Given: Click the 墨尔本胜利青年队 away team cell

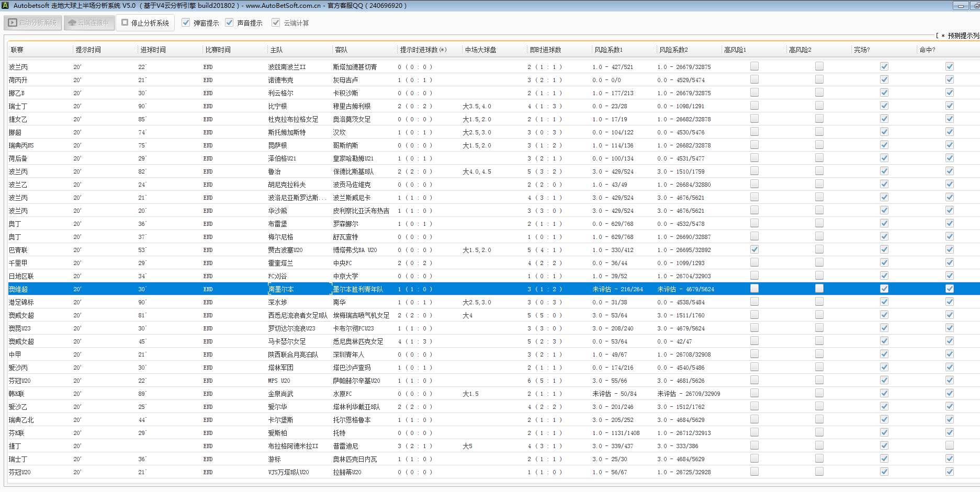Looking at the screenshot, I should point(358,289).
